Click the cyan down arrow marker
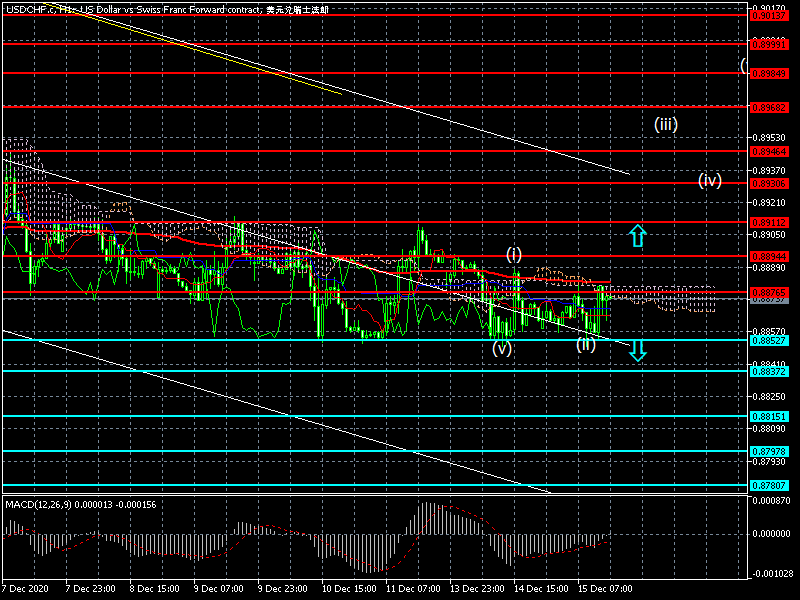The height and width of the screenshot is (600, 800). coord(637,350)
